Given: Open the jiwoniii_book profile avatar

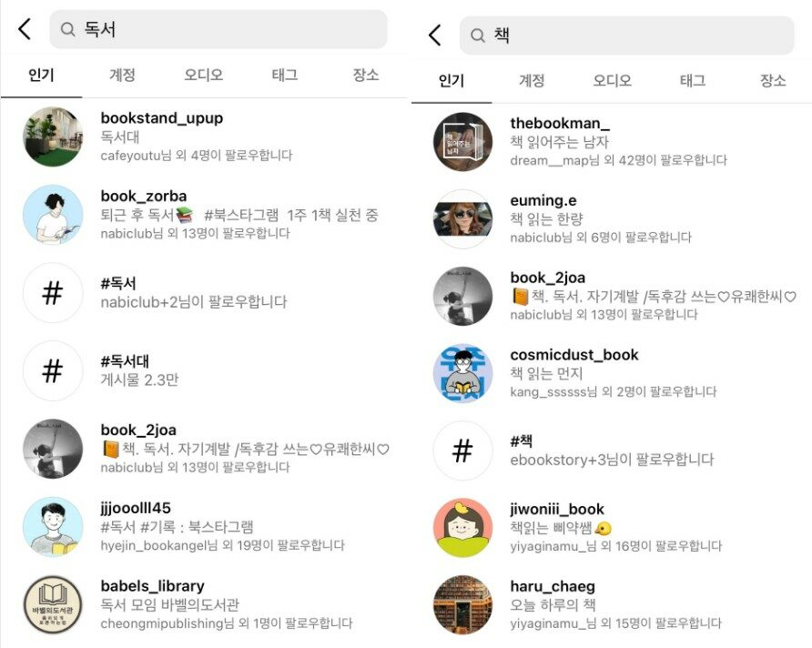Looking at the screenshot, I should [x=462, y=527].
